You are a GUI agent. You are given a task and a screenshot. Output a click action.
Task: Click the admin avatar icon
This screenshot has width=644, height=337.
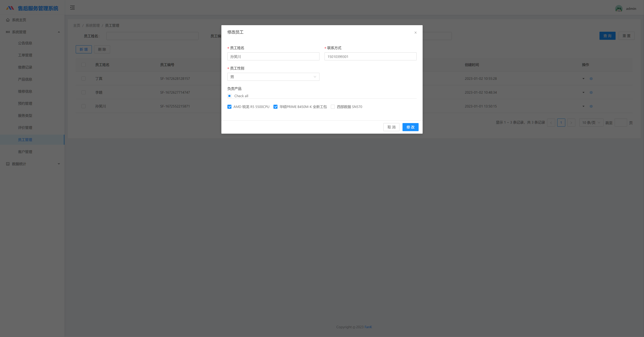(x=619, y=9)
